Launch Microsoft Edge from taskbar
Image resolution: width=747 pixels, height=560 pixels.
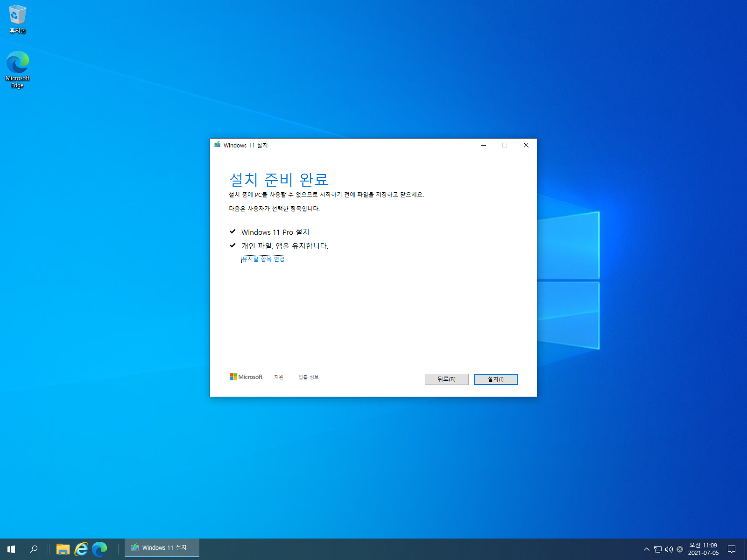click(99, 549)
